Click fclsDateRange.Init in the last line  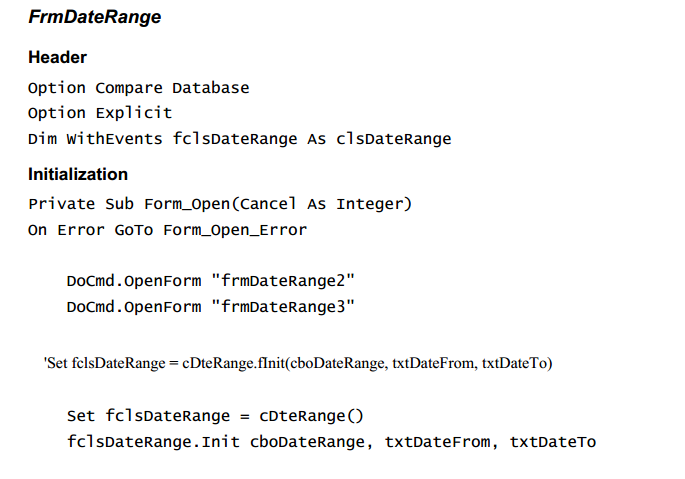153,442
